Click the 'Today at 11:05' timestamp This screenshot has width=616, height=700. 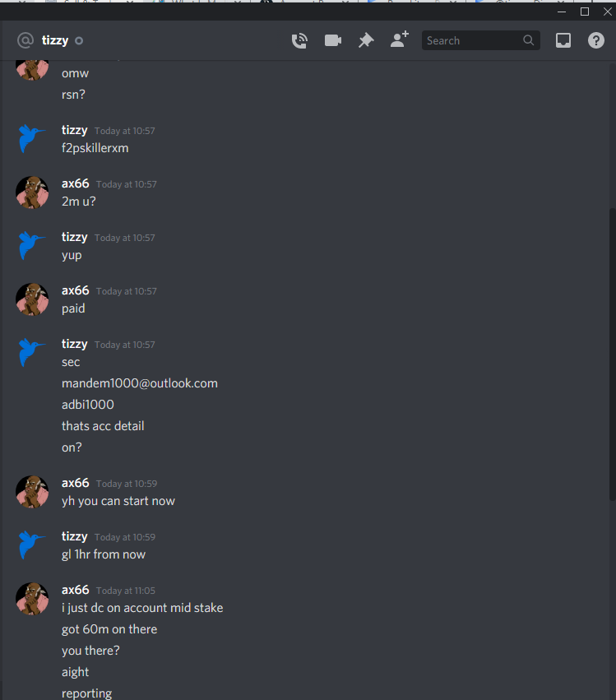(126, 591)
